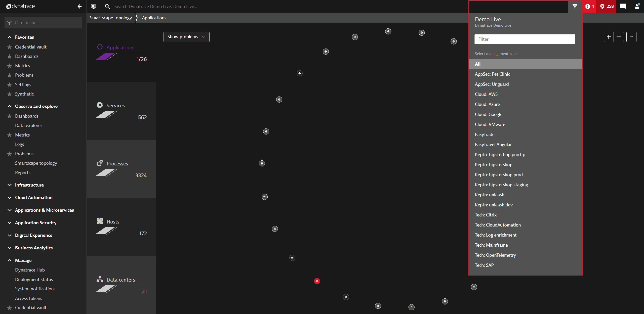Viewport: 644px width, 314px height.
Task: Select the Processes layer icon
Action: 100,163
